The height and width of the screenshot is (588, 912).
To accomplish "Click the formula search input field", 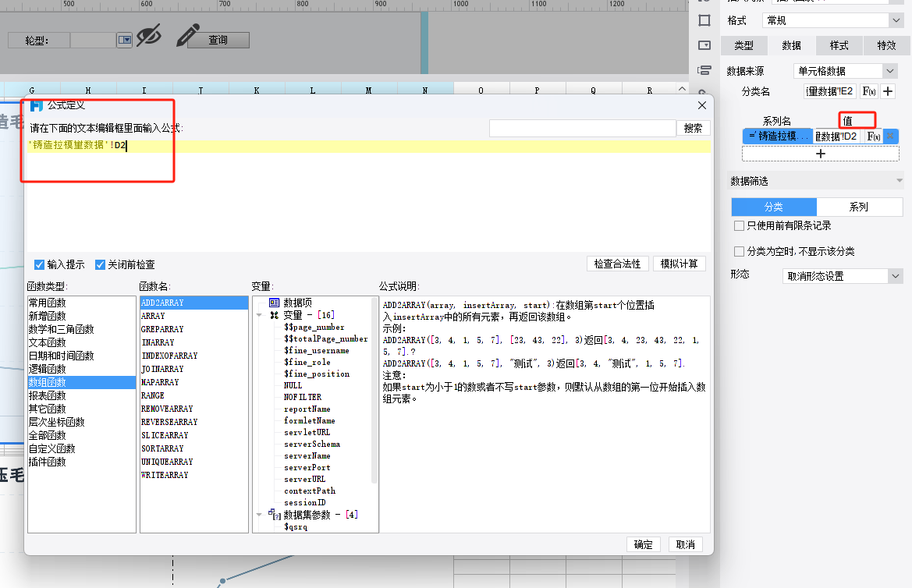I will pyautogui.click(x=582, y=128).
